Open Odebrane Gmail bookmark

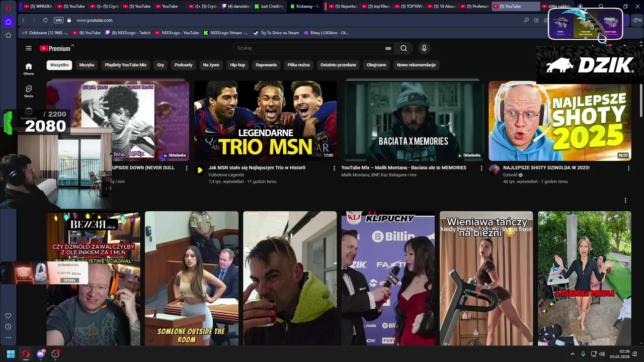tap(45, 33)
